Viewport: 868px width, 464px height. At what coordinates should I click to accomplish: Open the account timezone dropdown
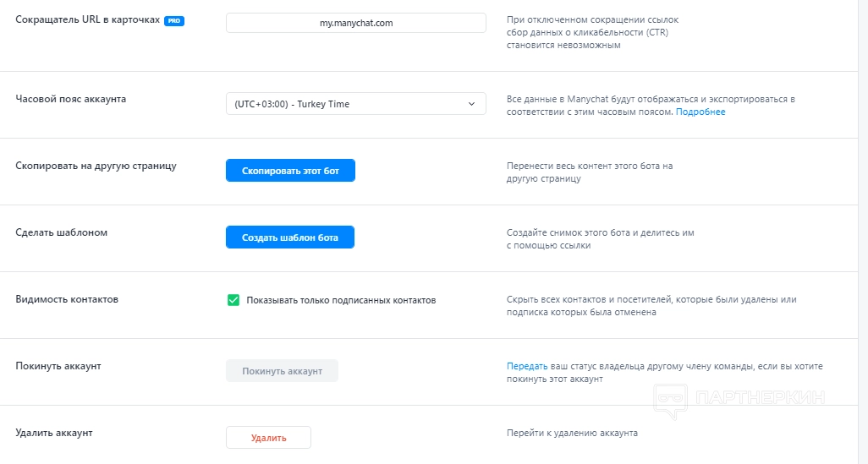point(355,104)
